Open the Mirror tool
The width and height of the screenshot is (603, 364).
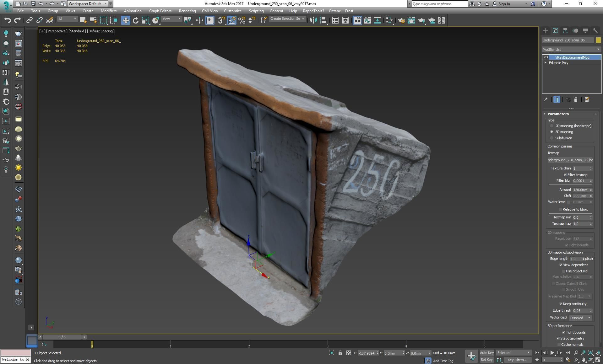click(313, 20)
